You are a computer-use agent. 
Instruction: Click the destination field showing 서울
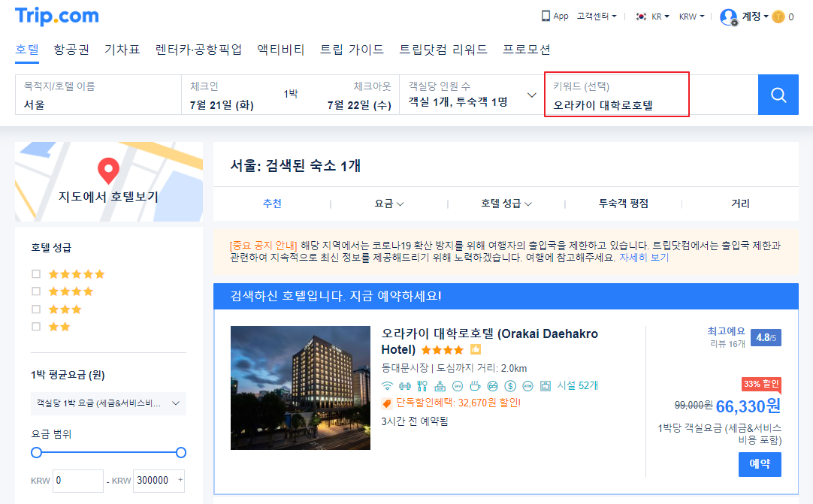[98, 95]
